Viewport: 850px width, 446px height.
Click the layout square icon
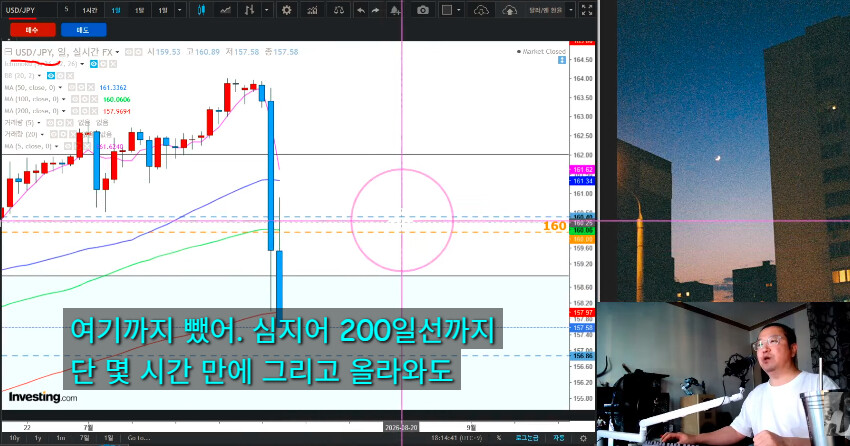447,10
